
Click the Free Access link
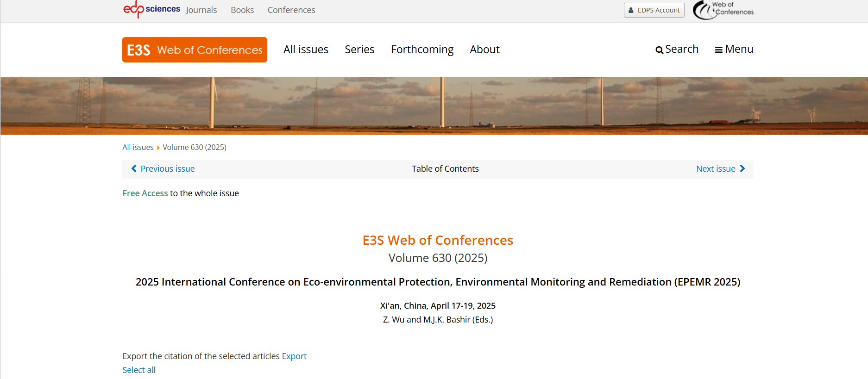coord(145,193)
